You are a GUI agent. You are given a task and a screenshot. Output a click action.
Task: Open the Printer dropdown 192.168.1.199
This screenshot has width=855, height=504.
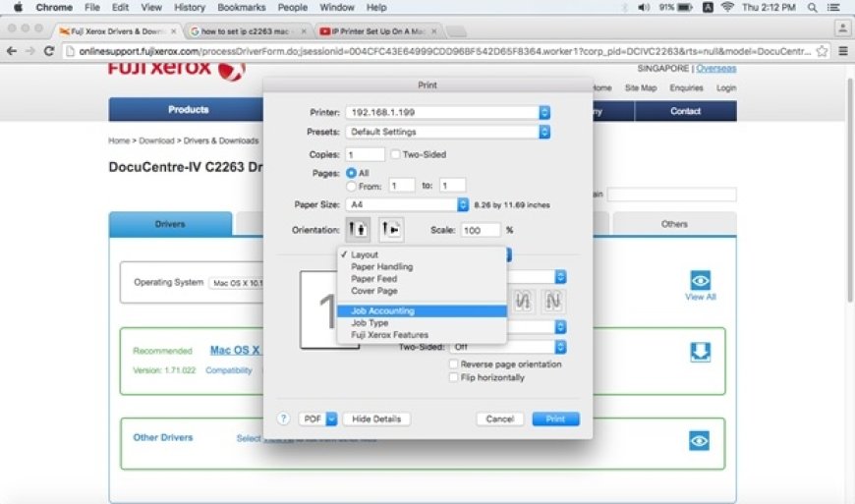(x=448, y=112)
